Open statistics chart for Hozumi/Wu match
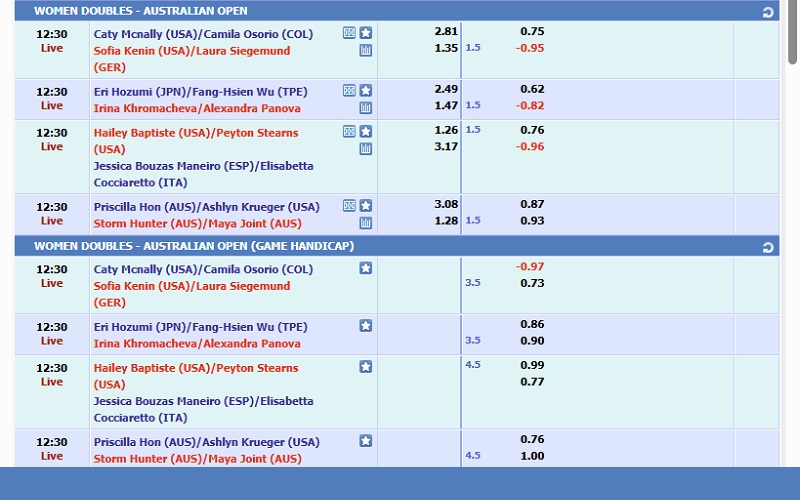800x500 pixels. pyautogui.click(x=365, y=107)
